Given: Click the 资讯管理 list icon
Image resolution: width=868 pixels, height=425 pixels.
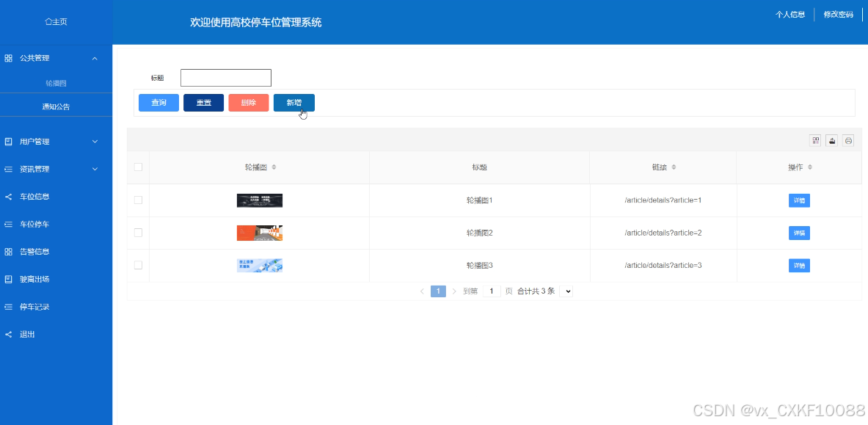Looking at the screenshot, I should click(8, 170).
